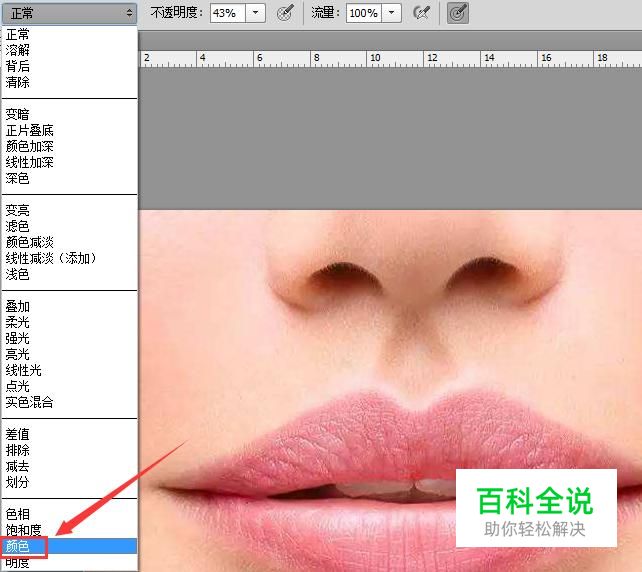
Task: Open the opacity slider dropdown arrow
Action: pyautogui.click(x=255, y=13)
